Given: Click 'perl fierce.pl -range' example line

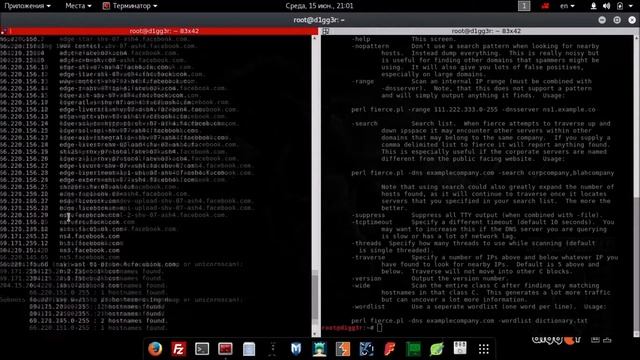Looking at the screenshot, I should pos(473,109).
